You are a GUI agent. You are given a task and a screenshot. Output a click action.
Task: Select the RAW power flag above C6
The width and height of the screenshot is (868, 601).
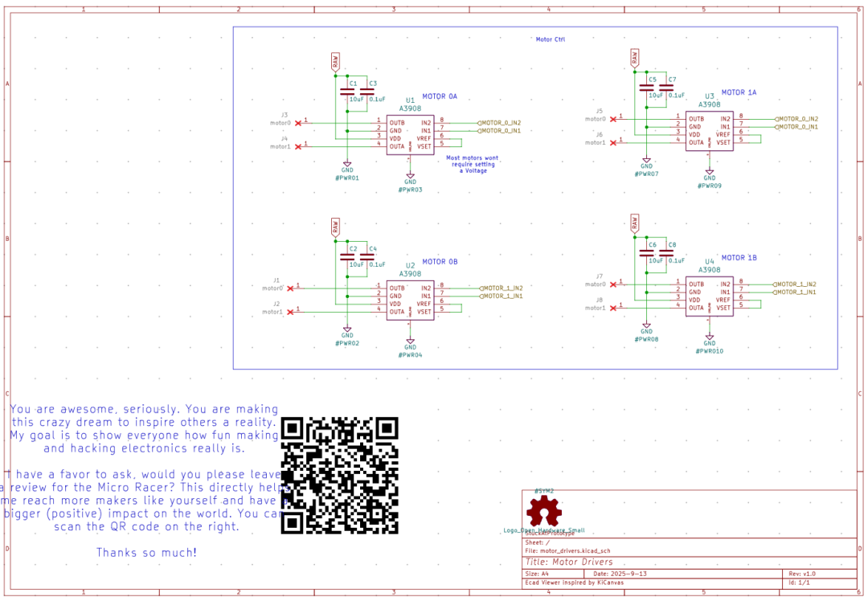(634, 223)
